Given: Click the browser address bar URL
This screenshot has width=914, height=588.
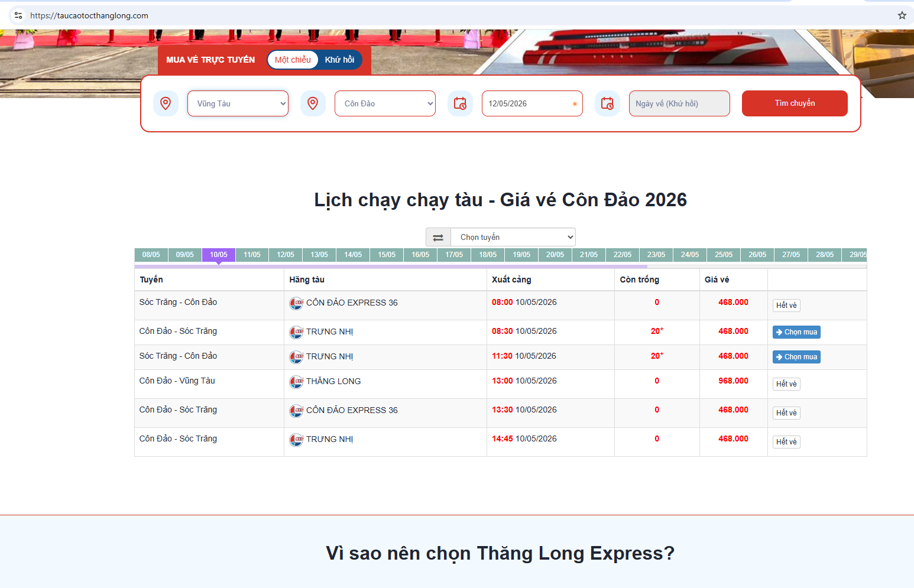Looking at the screenshot, I should coord(89,15).
